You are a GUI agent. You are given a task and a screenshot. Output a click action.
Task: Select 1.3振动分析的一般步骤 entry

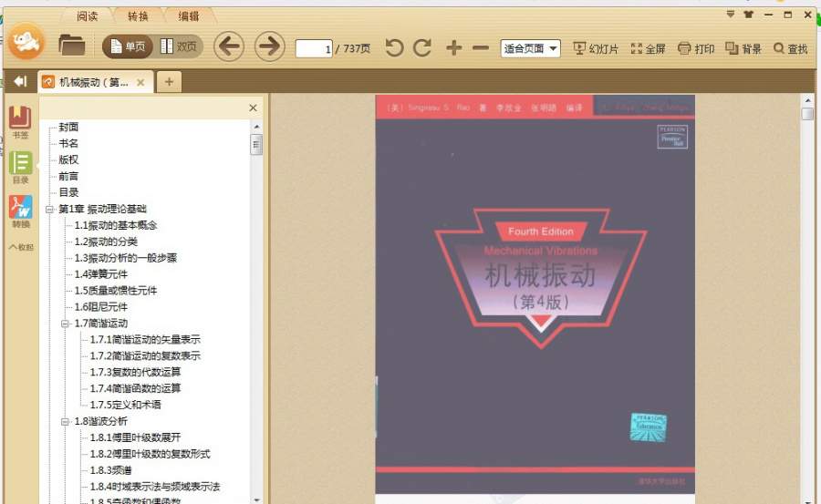coord(126,258)
